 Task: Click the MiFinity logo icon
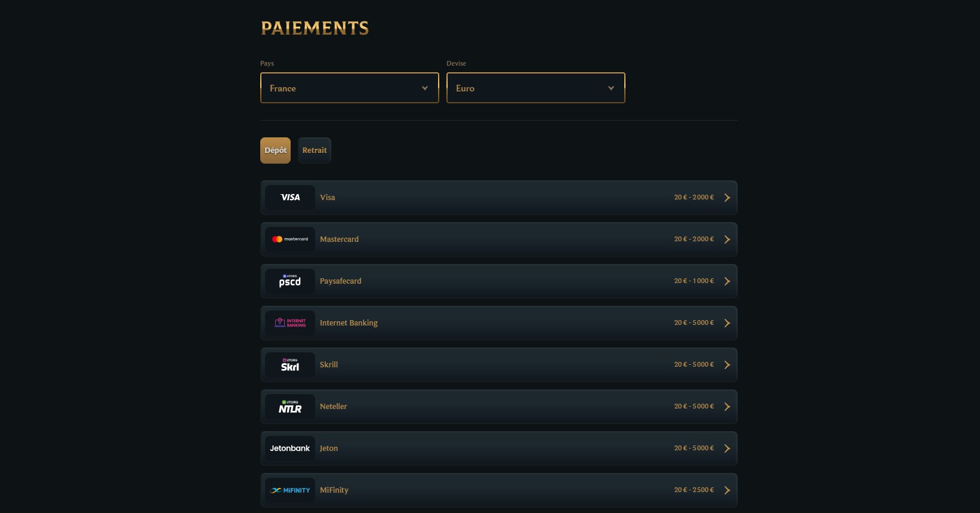pyautogui.click(x=290, y=490)
